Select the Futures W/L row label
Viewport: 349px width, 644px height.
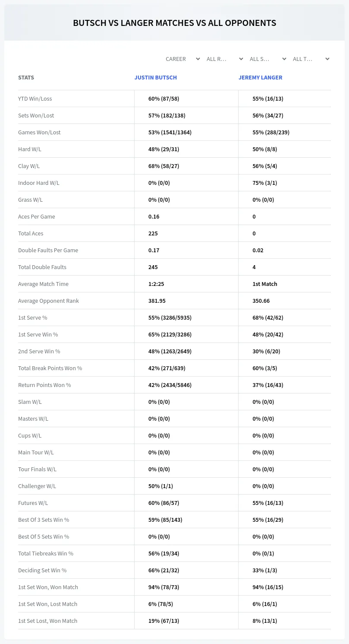pos(33,503)
